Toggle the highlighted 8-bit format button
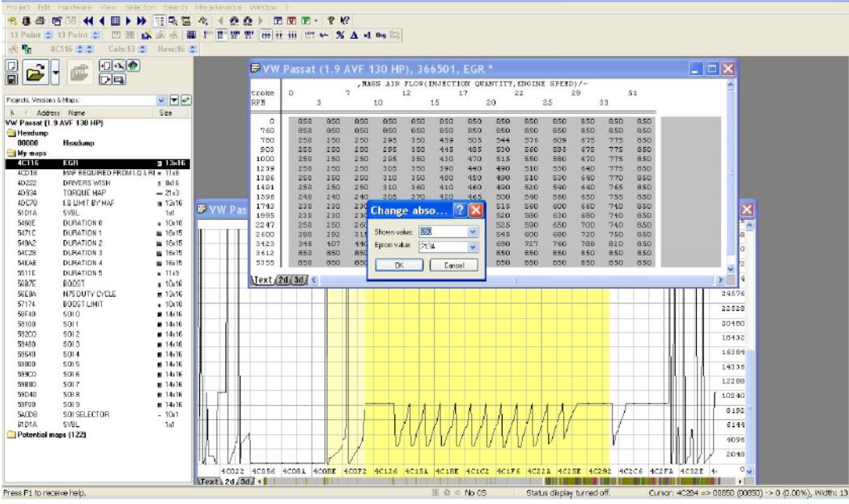This screenshot has height=504, width=849. point(222,35)
